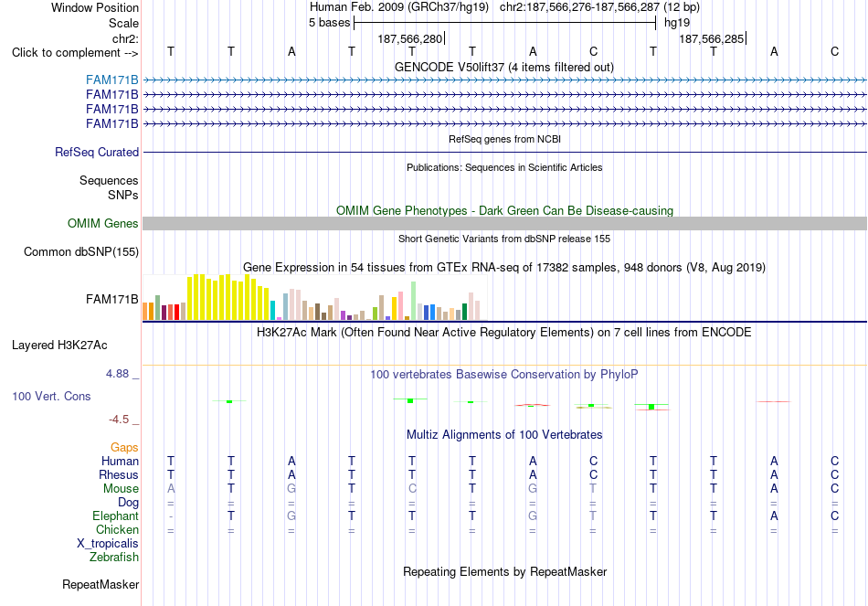Image resolution: width=868 pixels, height=606 pixels.
Task: Click the Common dbSNP(155) label
Action: tap(80, 251)
